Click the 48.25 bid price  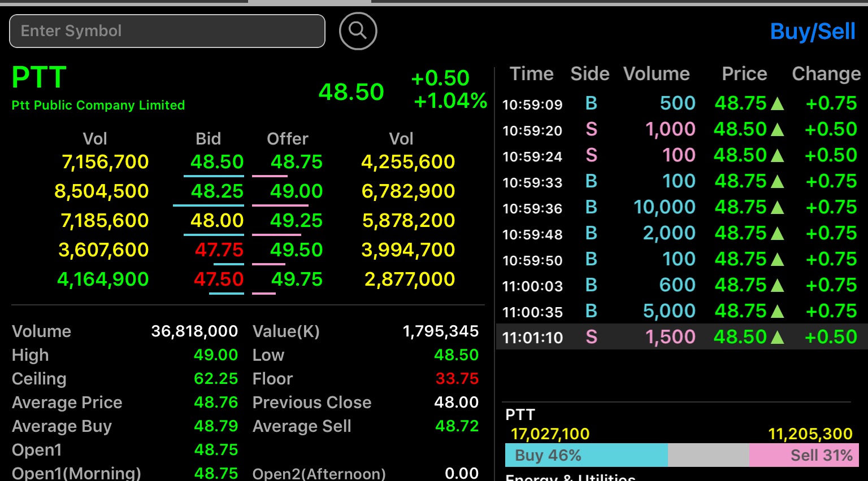click(x=217, y=191)
